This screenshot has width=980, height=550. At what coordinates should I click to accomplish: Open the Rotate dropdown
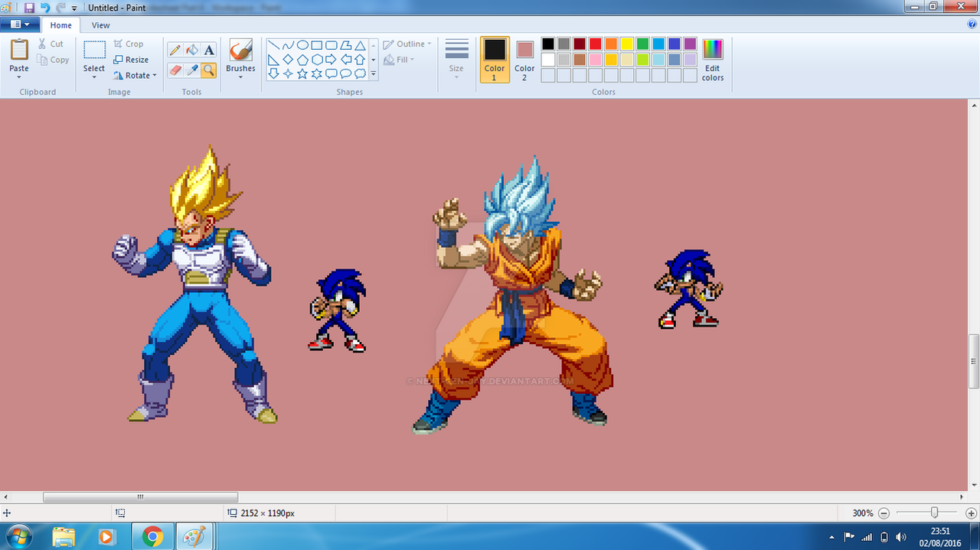coord(135,75)
